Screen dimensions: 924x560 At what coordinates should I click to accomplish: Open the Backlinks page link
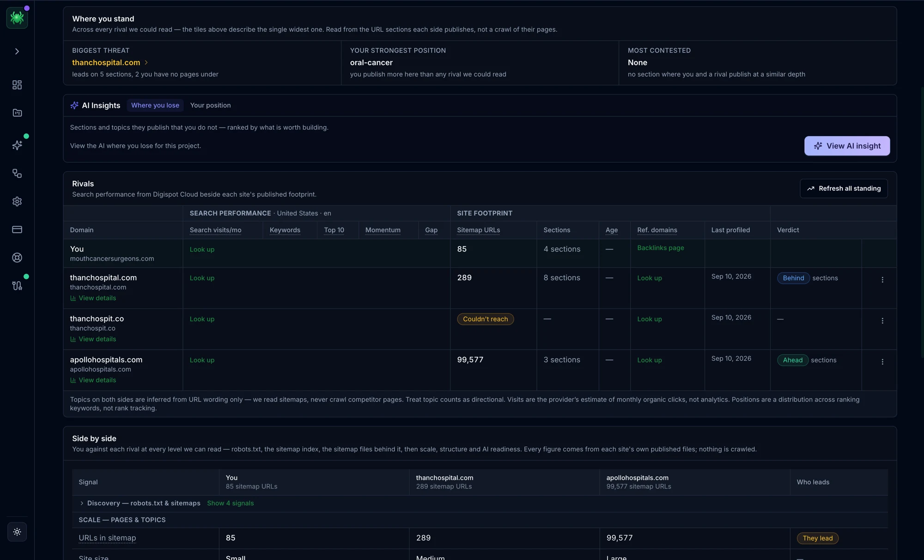coord(660,248)
